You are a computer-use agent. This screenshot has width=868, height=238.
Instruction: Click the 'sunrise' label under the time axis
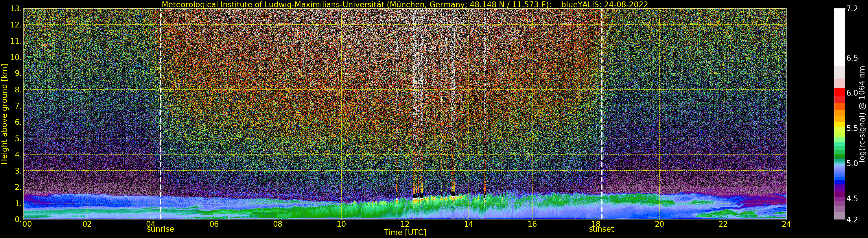pyautogui.click(x=161, y=229)
